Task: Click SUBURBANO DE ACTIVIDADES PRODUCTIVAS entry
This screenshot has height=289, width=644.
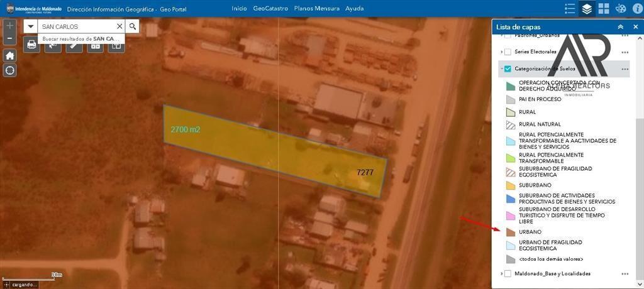Action: point(567,199)
